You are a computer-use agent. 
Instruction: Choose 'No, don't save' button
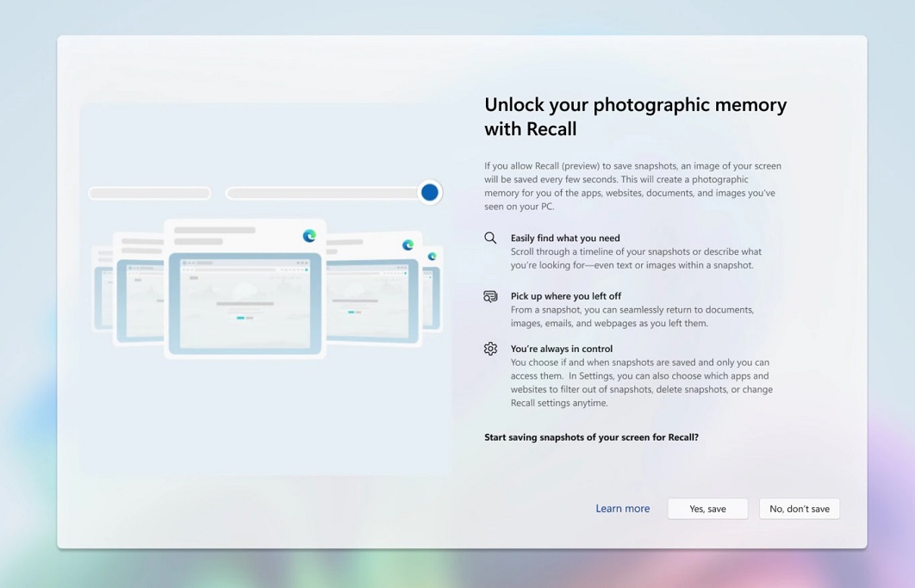(799, 509)
